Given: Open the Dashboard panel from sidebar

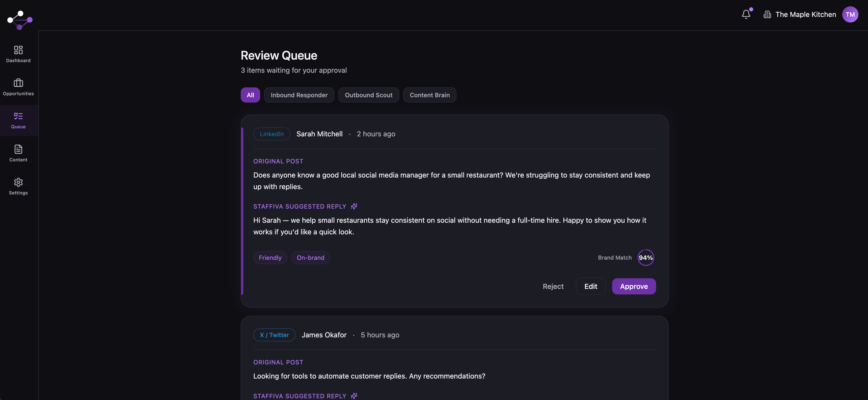Looking at the screenshot, I should [18, 54].
